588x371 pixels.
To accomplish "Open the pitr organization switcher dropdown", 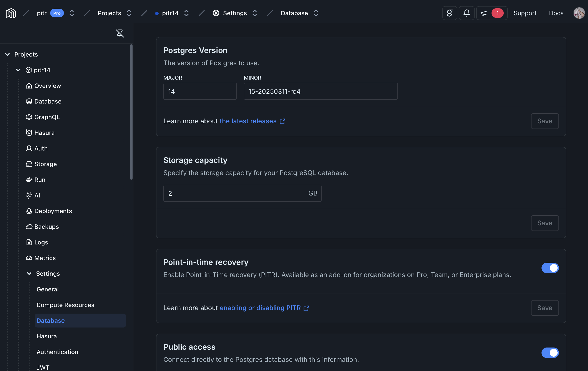I will [71, 13].
